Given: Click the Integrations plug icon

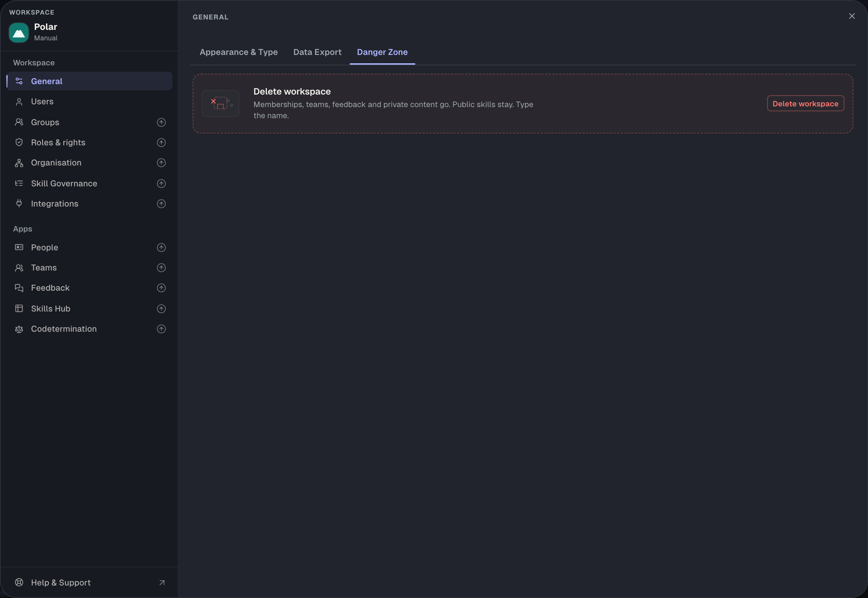Looking at the screenshot, I should pos(19,203).
